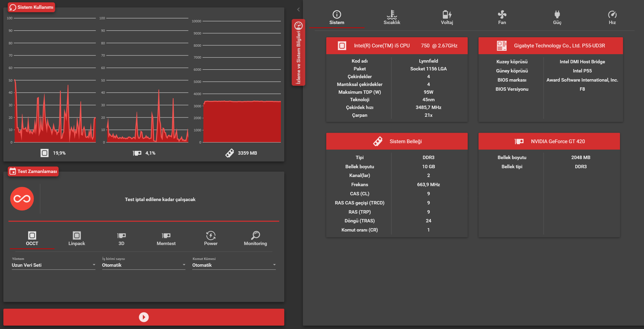This screenshot has height=329, width=644.
Task: Click the Socket 1156 LGA value
Action: click(428, 69)
